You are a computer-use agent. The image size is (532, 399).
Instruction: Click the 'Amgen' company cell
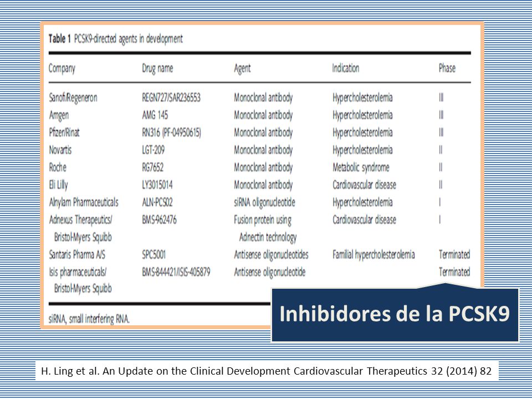[59, 115]
